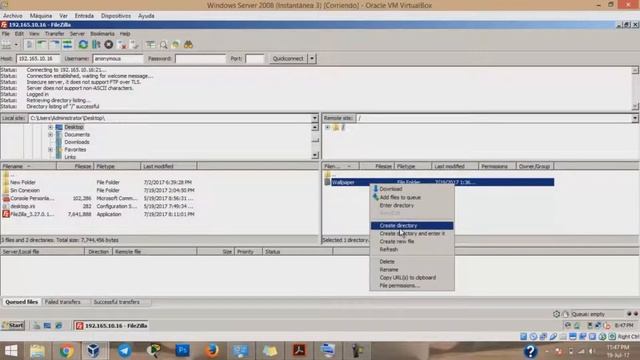Screen dimensions: 640x360
Task: Open FileZilla File menu
Action: (x=5, y=33)
